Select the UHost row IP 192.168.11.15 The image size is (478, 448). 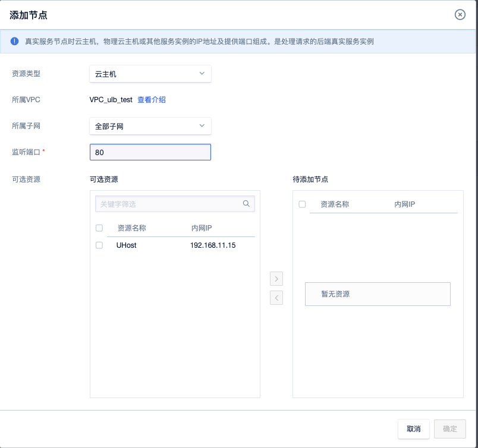(213, 245)
